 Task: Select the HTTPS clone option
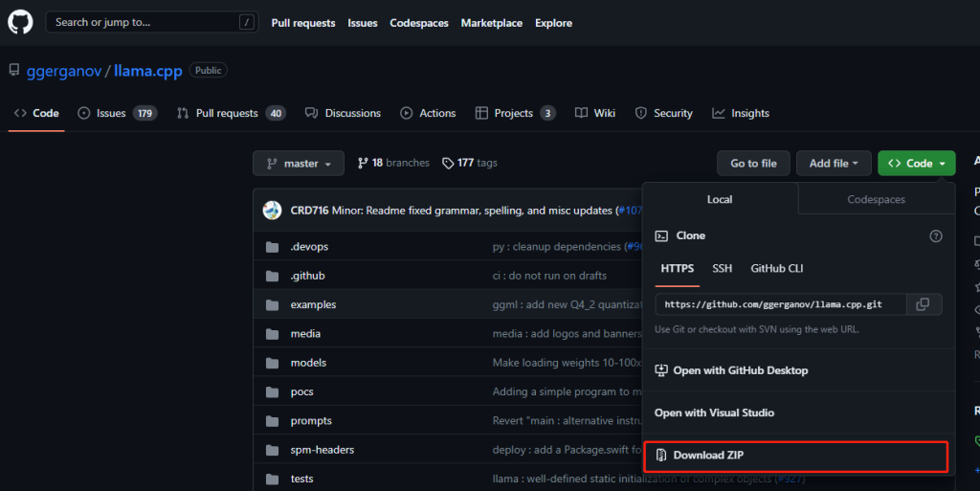point(677,269)
